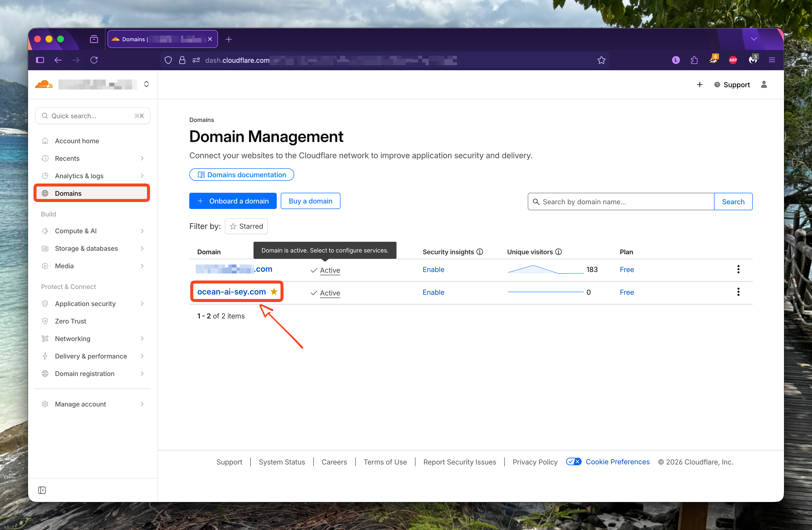
Task: Click the Compute & AI icon
Action: (45, 231)
